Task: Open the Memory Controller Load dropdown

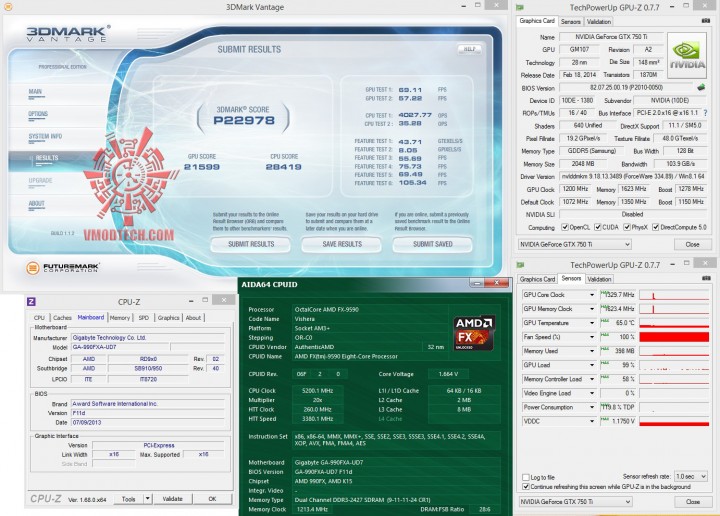Action: pos(591,379)
